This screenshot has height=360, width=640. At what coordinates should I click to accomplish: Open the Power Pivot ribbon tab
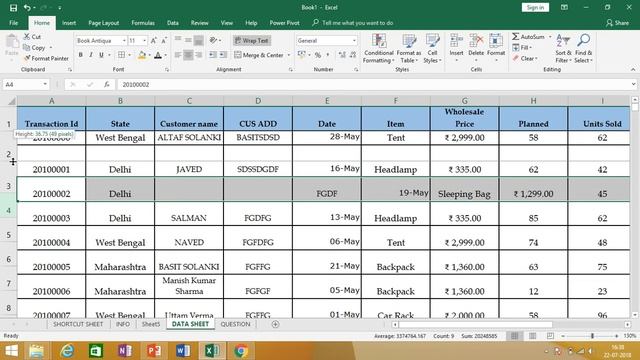point(284,23)
